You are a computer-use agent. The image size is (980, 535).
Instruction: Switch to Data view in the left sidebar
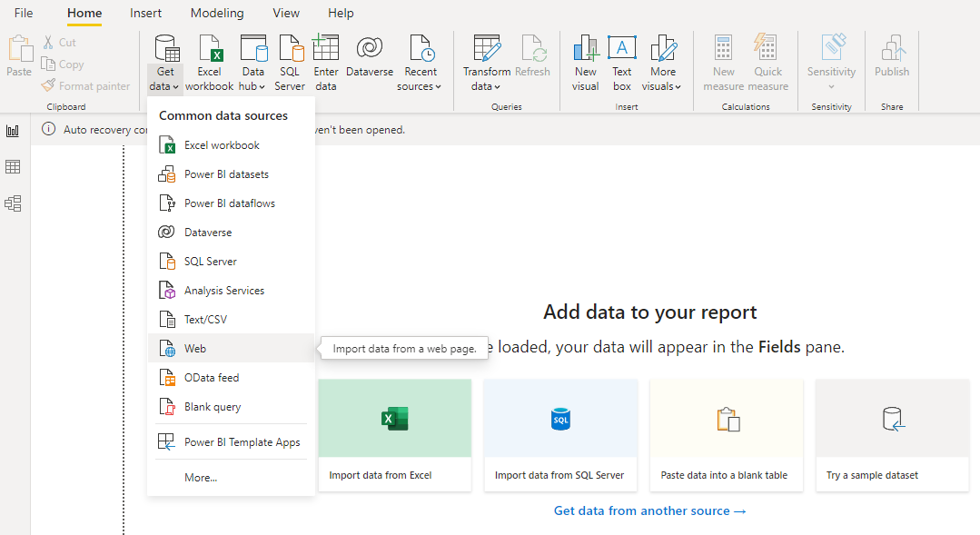(13, 167)
